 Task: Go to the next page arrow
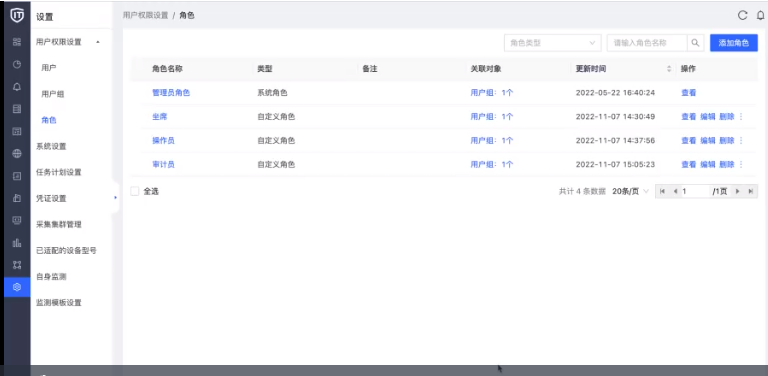point(737,191)
